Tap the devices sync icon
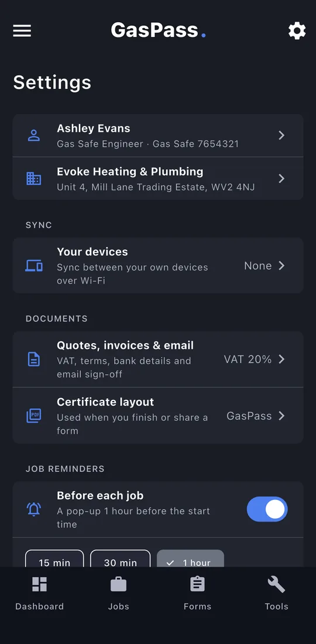Screen dimensions: 316x644 pyautogui.click(x=34, y=266)
